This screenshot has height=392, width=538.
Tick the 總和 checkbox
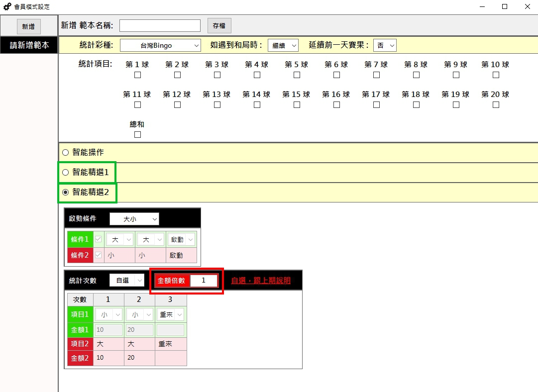pos(138,135)
